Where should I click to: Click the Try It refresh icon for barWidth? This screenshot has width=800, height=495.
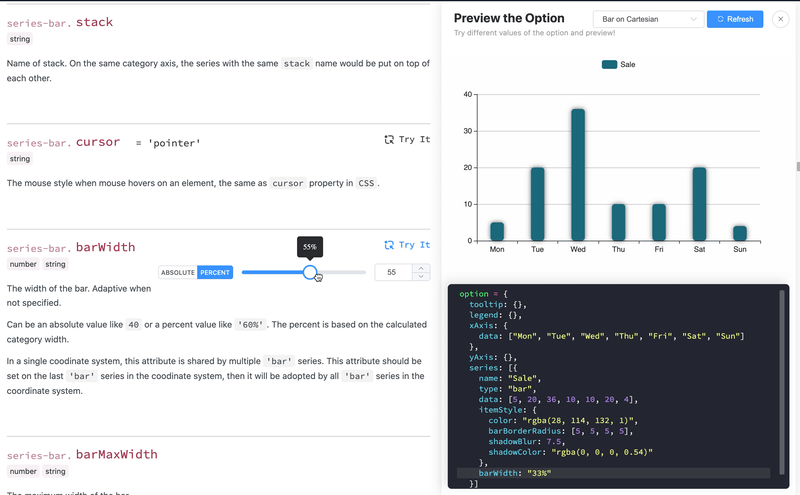point(389,245)
